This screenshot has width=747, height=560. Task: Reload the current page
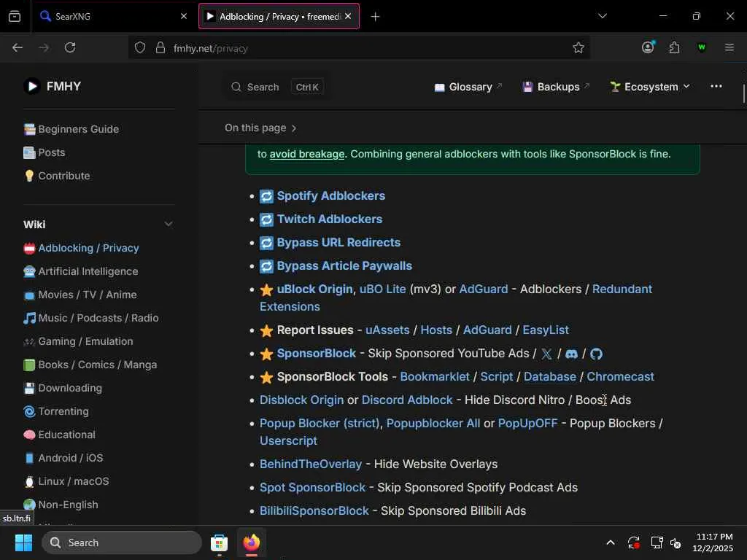tap(70, 47)
